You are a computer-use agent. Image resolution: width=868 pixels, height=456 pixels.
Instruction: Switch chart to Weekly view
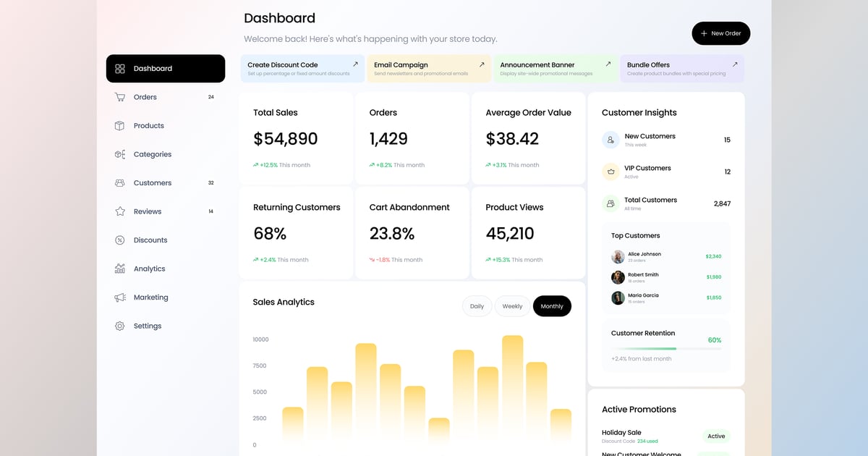[512, 306]
